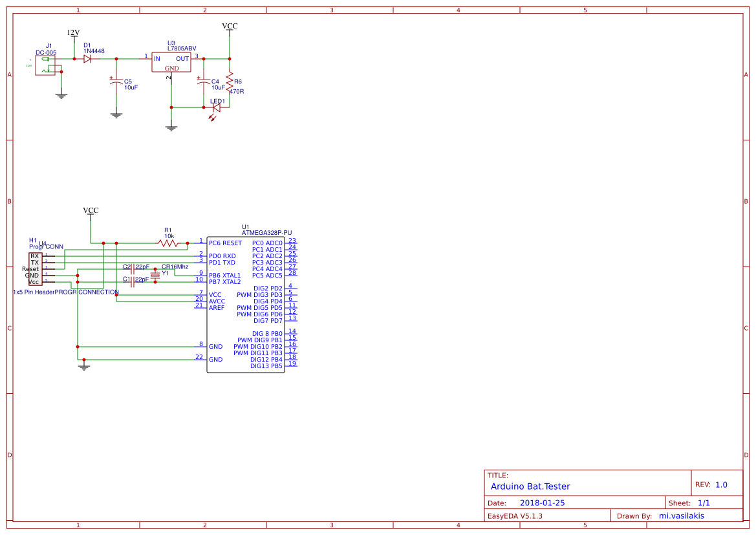Click the 'AREF' pin label

tap(217, 308)
